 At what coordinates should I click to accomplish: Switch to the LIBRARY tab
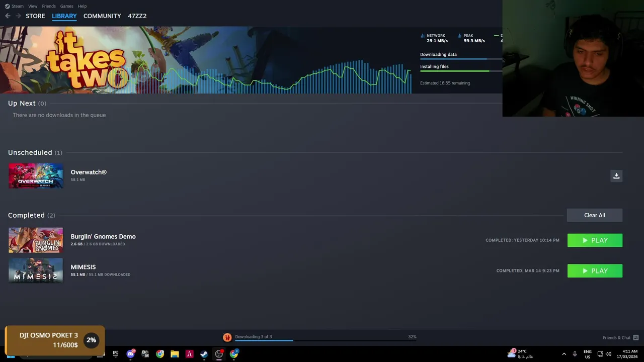pos(64,16)
